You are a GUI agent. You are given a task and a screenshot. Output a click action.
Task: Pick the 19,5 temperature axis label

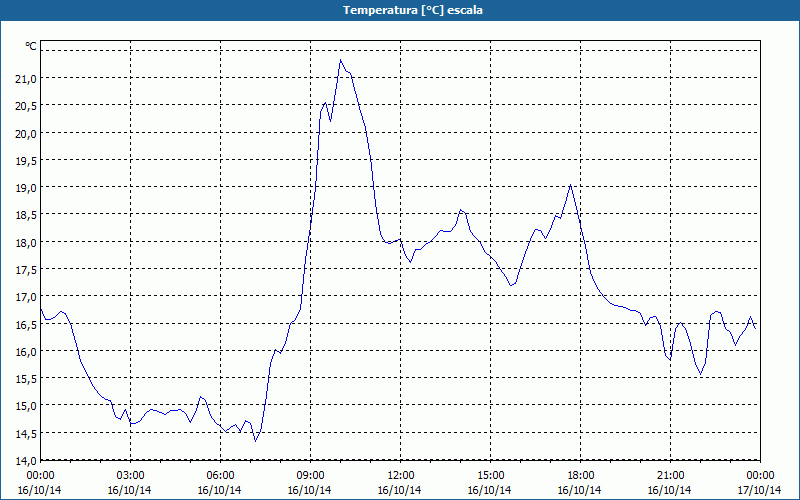tap(27, 160)
